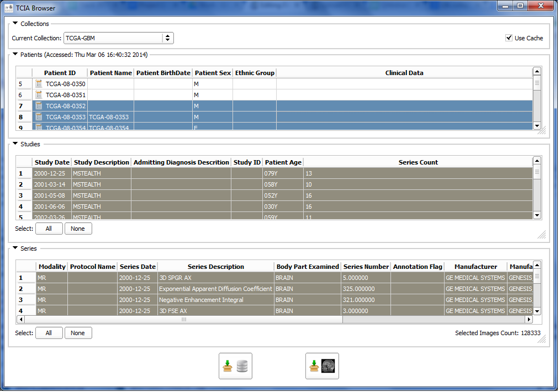Click the download and load brain image button

point(322,366)
